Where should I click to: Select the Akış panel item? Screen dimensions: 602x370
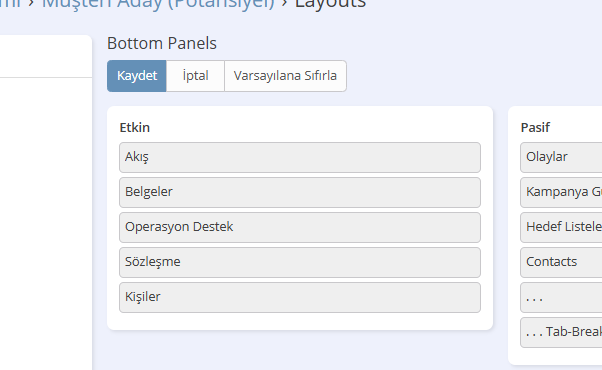tap(300, 157)
